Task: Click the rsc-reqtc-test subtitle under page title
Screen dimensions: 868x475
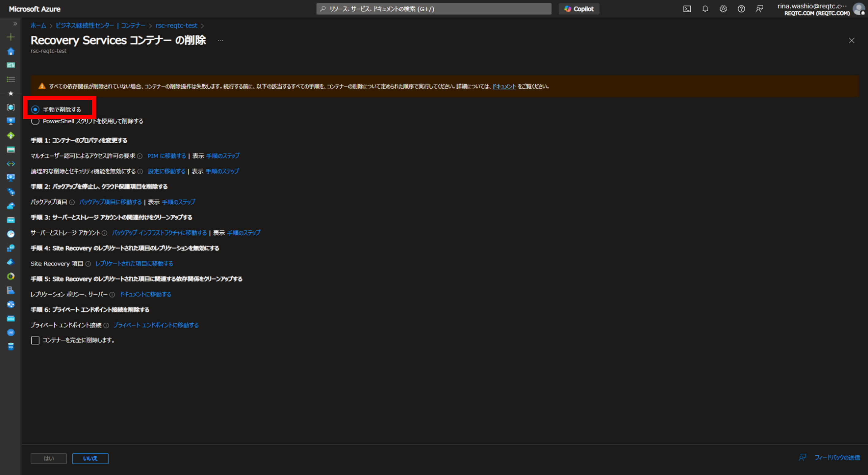Action: click(x=48, y=51)
